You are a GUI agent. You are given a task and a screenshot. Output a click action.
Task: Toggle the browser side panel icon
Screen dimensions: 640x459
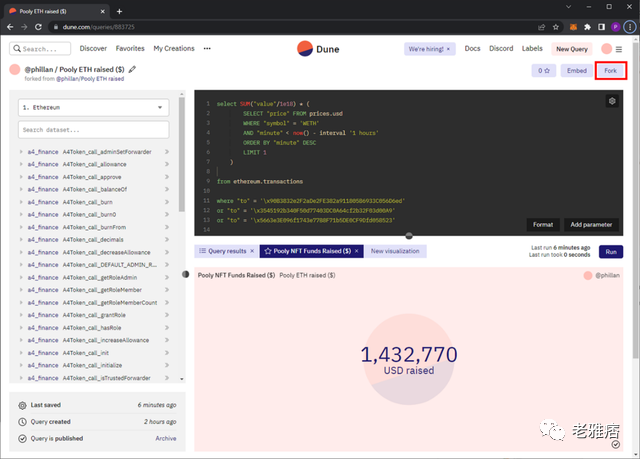601,27
